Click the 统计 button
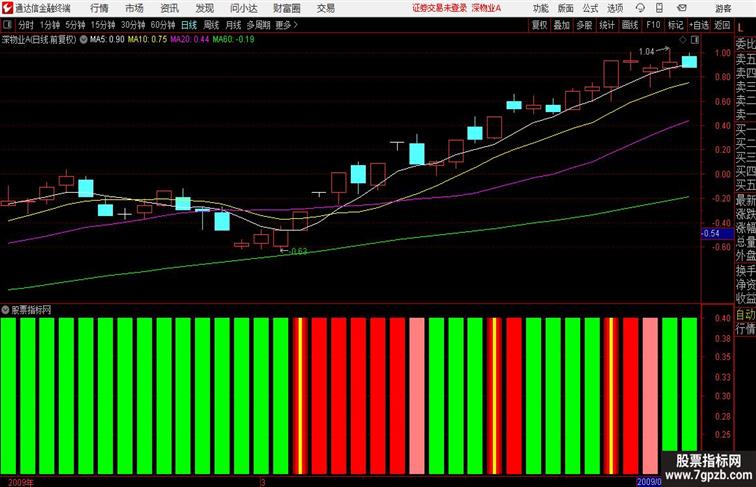Image resolution: width=756 pixels, height=487 pixels. pos(607,25)
